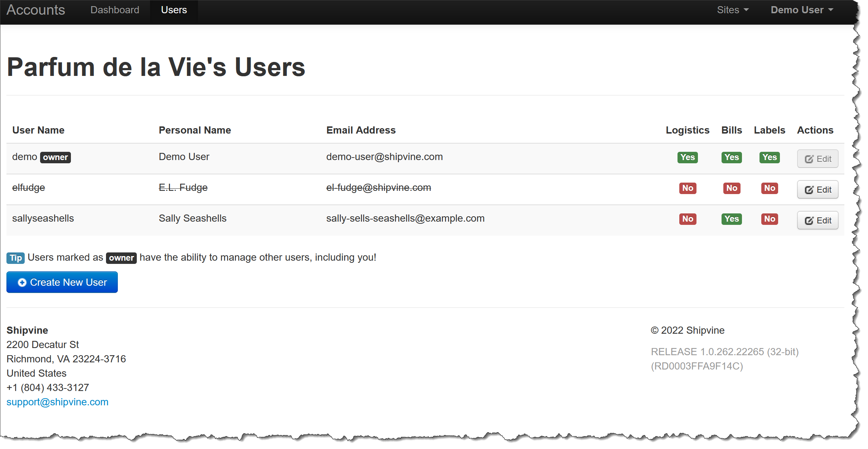Click the Edit button for elfudge
Viewport: 868px width, 449px height.
(817, 189)
